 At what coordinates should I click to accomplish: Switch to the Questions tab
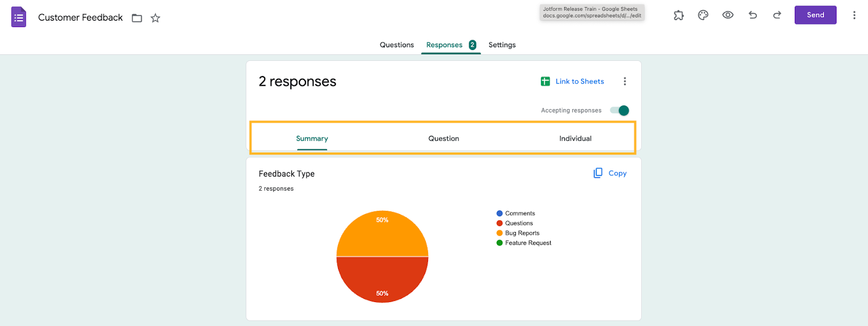[x=397, y=45]
